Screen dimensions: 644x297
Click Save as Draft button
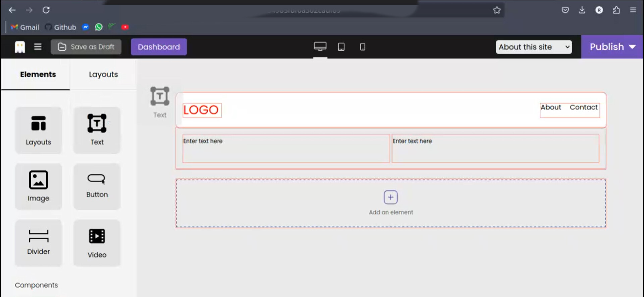coord(86,47)
